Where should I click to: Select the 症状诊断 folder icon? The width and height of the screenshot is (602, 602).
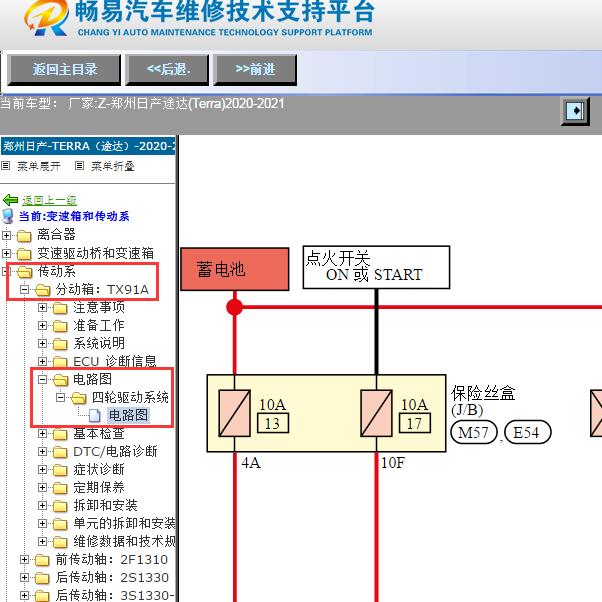tap(60, 470)
